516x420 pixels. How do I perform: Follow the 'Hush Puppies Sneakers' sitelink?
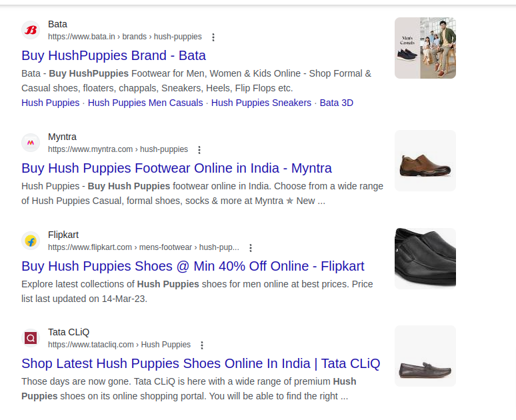click(261, 103)
